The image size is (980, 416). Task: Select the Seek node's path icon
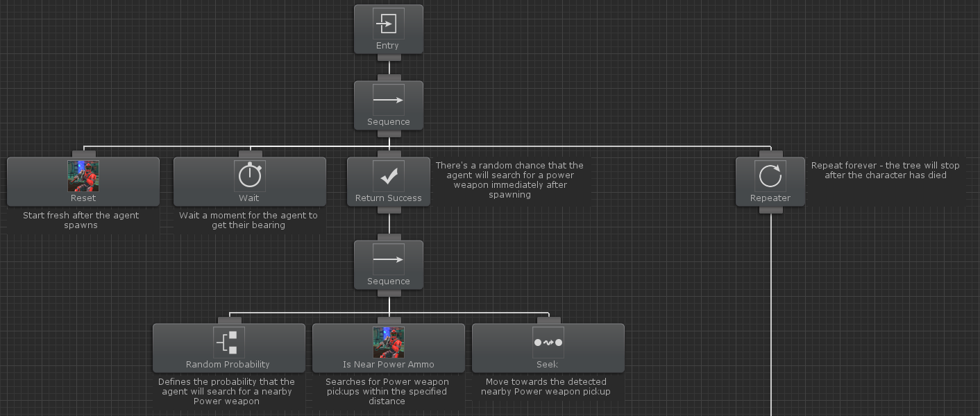point(548,341)
